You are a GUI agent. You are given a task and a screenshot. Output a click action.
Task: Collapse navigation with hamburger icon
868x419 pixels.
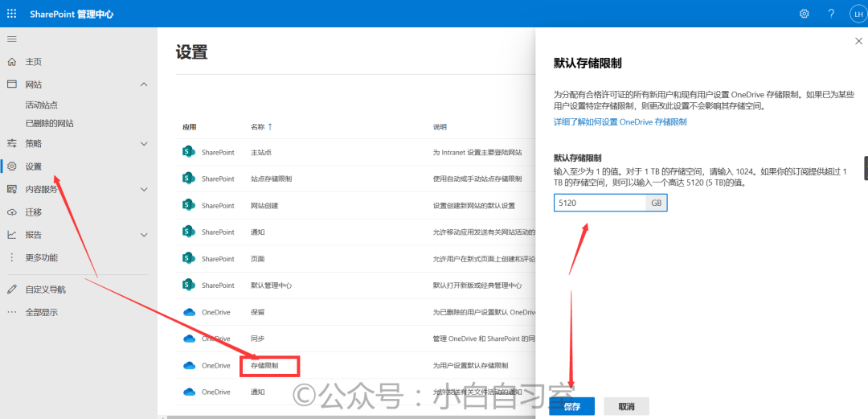[x=11, y=39]
